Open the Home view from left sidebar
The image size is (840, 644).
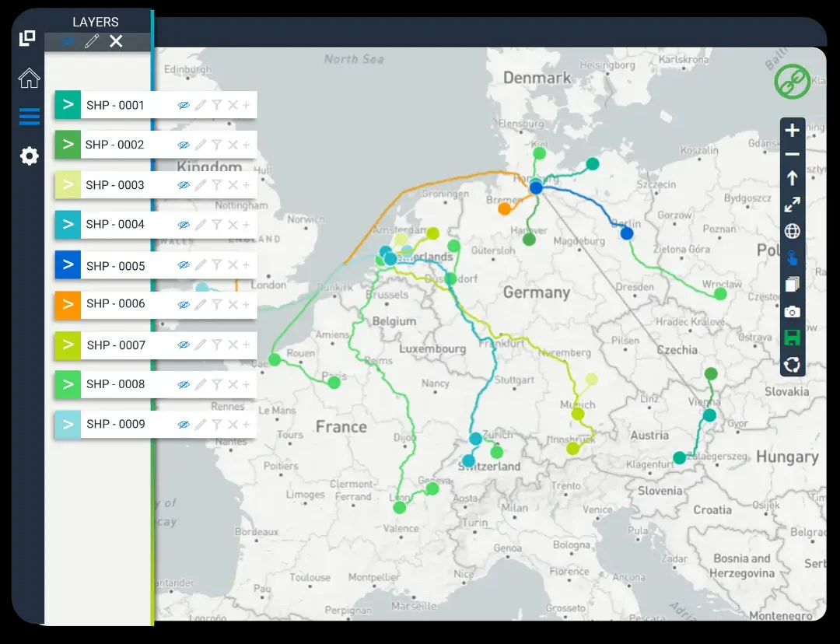point(29,79)
